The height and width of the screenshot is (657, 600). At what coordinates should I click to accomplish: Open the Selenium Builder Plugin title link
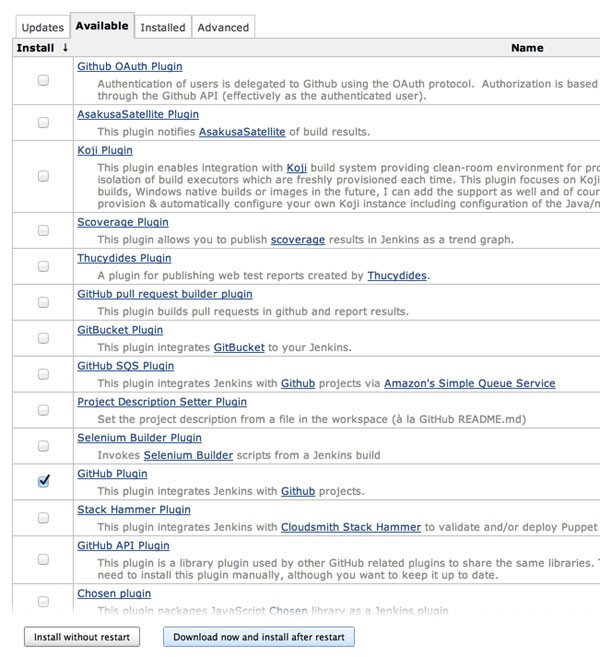(x=139, y=438)
